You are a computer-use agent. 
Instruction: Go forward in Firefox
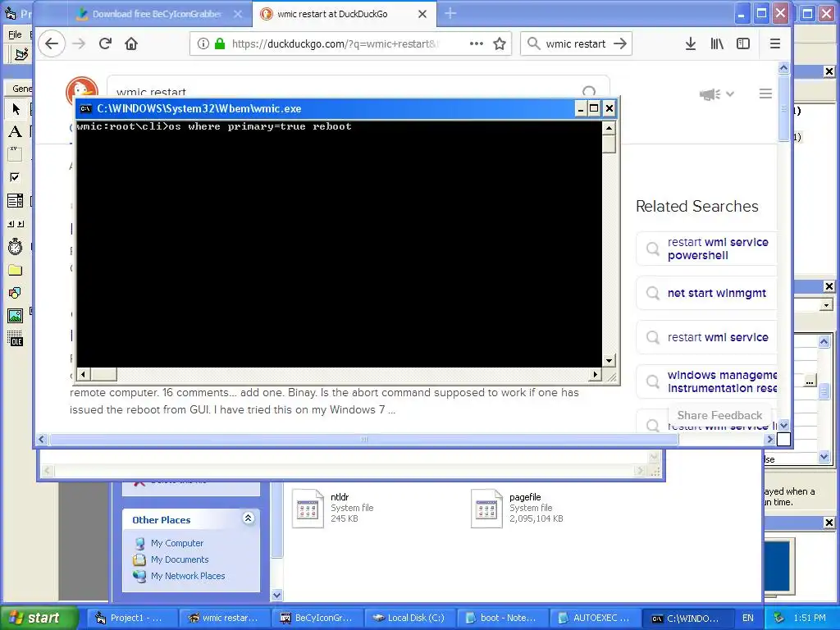pyautogui.click(x=79, y=43)
